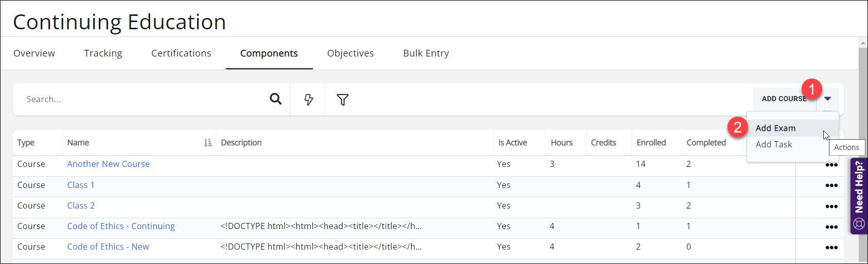The width and height of the screenshot is (868, 264).
Task: Expand the Add Course dropdown arrow
Action: point(827,99)
